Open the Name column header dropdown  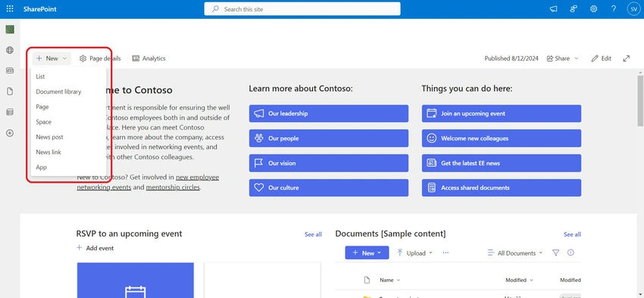pos(389,280)
